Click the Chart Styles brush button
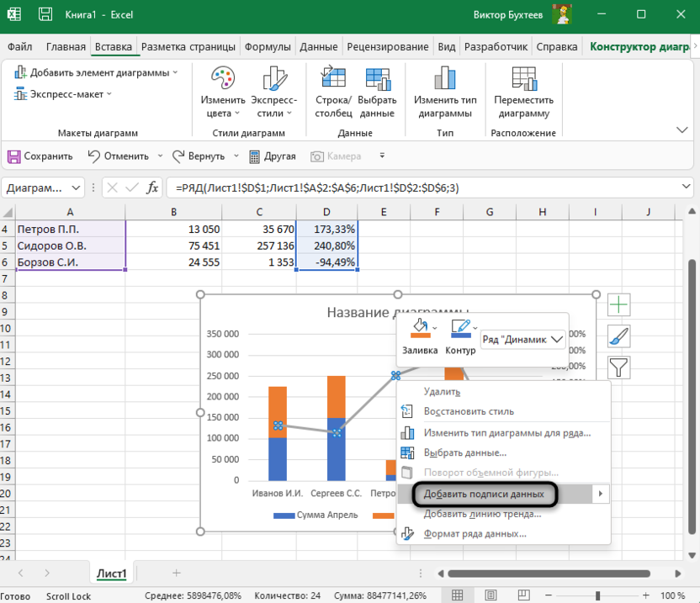The height and width of the screenshot is (603, 700). point(618,336)
